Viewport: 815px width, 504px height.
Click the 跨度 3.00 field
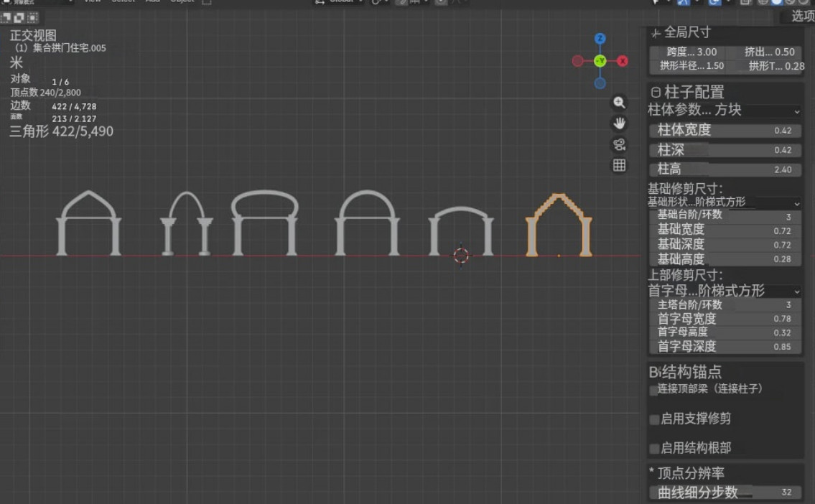(x=686, y=52)
